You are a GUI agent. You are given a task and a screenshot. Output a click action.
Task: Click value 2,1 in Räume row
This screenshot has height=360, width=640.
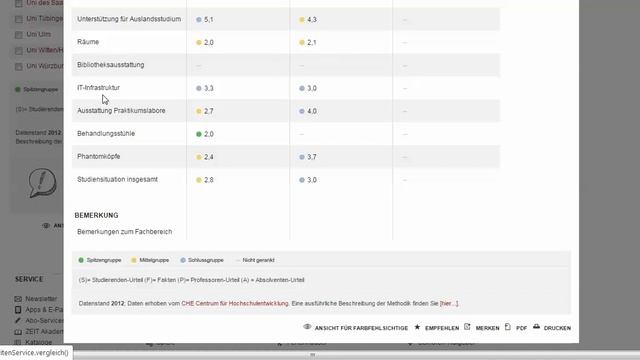[312, 42]
